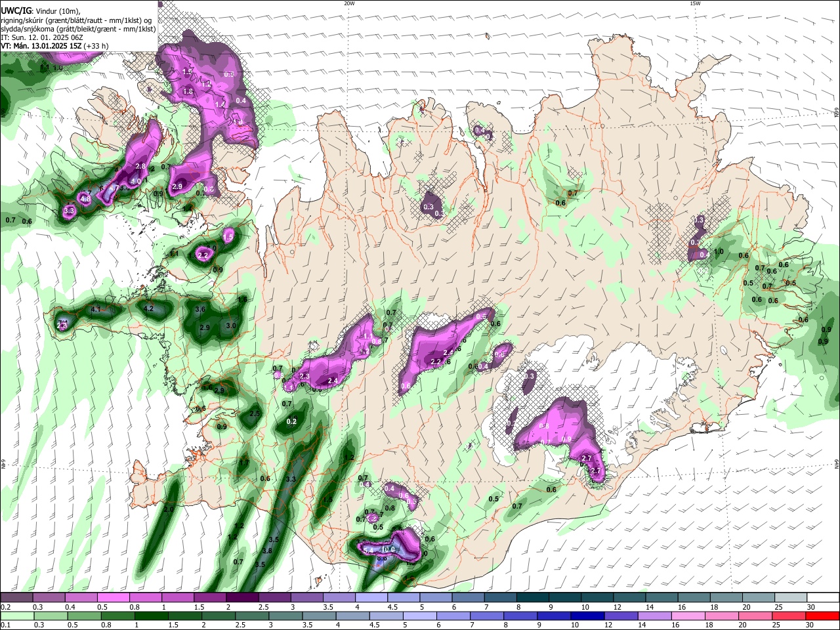Click the 'Vindur (10m)' header text
840x630 pixels.
click(x=57, y=11)
